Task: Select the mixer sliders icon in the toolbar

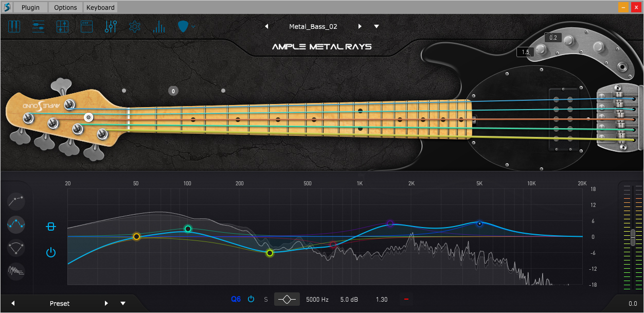Action: coord(38,26)
